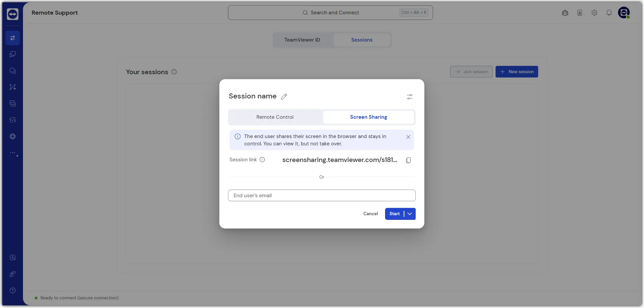Dismiss the screen sharing info banner

pyautogui.click(x=408, y=137)
